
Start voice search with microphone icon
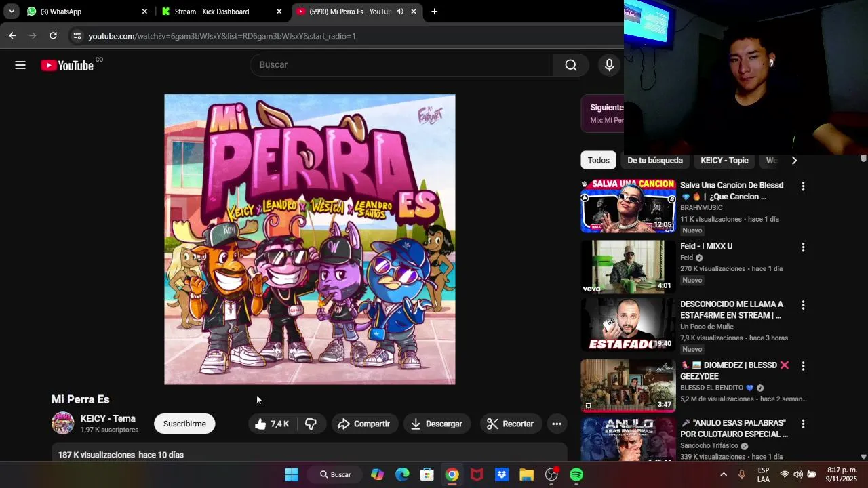609,65
